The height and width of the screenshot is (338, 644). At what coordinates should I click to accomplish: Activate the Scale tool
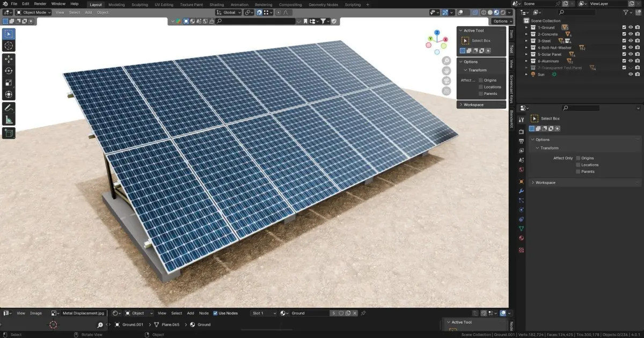coord(9,83)
